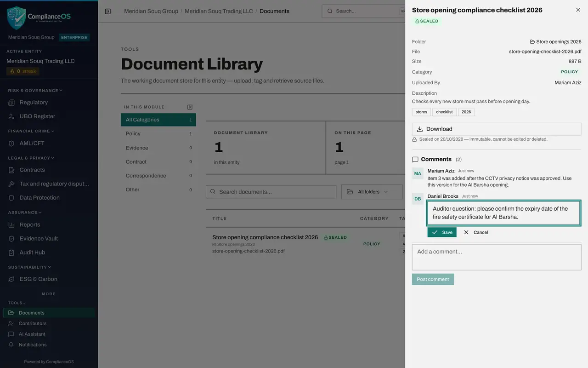Click the AML/CFT shield icon
588x368 pixels.
(11, 144)
